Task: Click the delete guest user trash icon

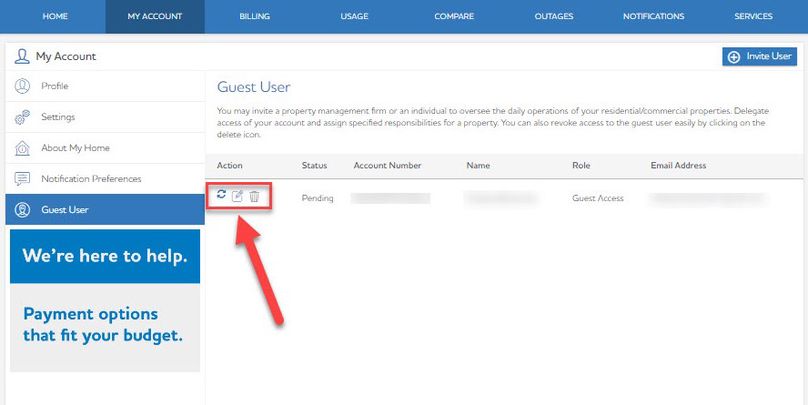Action: click(x=254, y=196)
